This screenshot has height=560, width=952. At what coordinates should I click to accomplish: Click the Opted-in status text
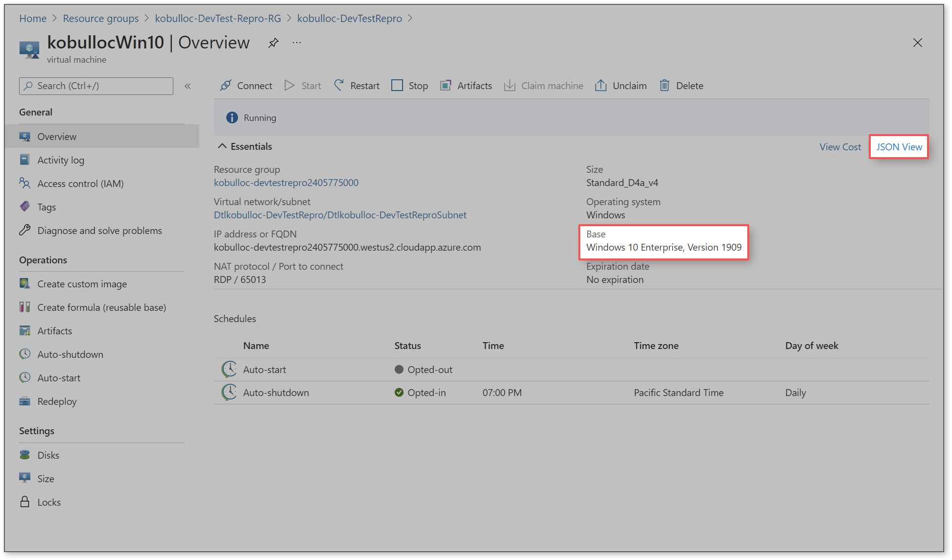click(x=427, y=393)
